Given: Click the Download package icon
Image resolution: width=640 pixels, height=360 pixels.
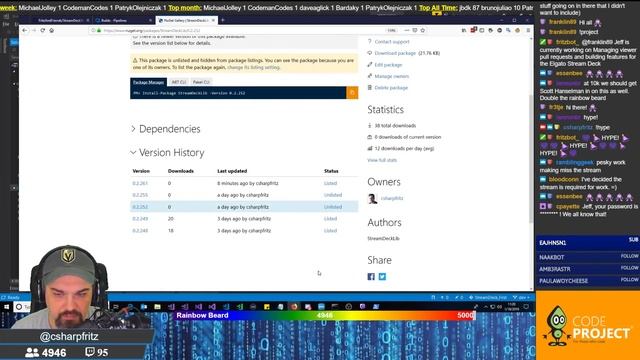Looking at the screenshot, I should coord(370,53).
